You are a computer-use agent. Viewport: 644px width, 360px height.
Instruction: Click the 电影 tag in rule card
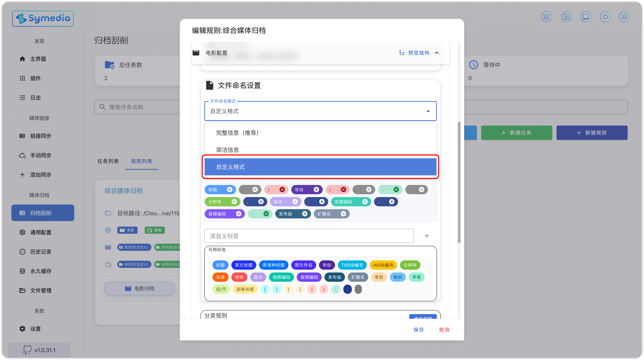pos(127,230)
